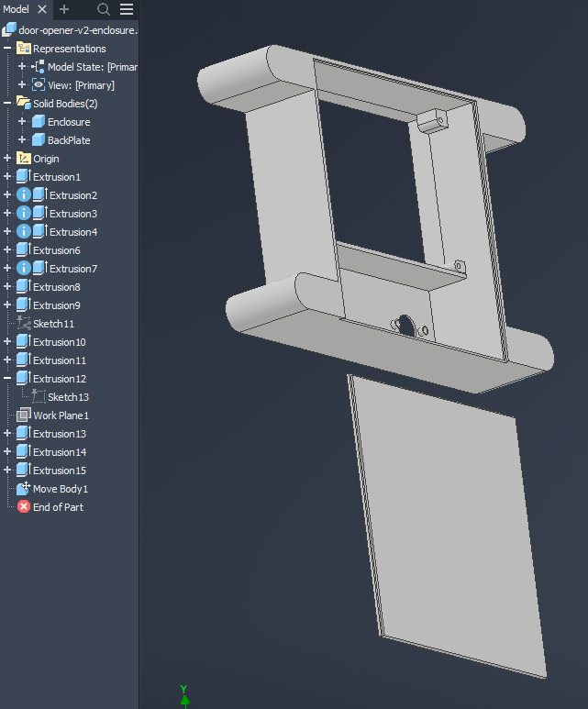The height and width of the screenshot is (709, 588).
Task: Select the Extrusion7 feature
Action: tap(73, 269)
